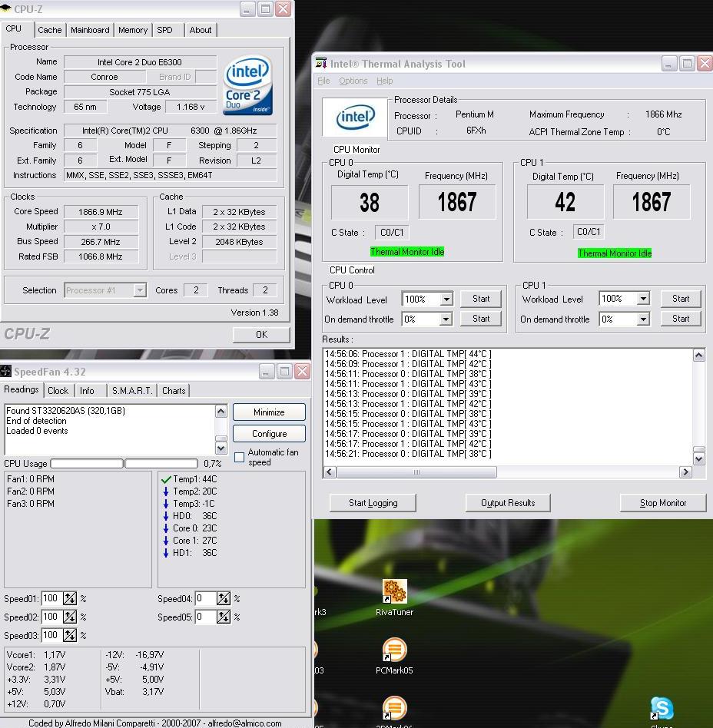This screenshot has width=713, height=728.
Task: Click the Results horizontal scrollbar thumb
Action: coord(416,472)
